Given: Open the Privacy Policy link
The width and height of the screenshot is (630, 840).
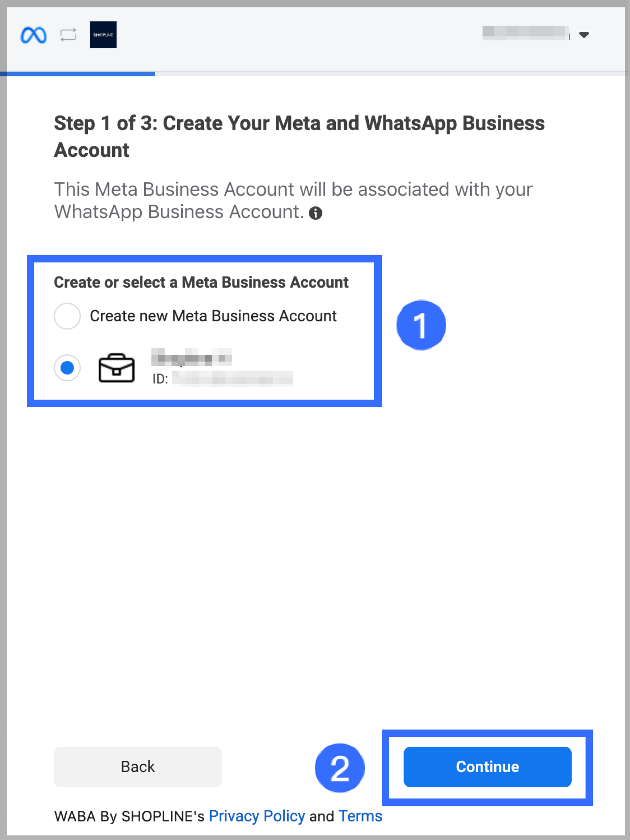Looking at the screenshot, I should 257,816.
